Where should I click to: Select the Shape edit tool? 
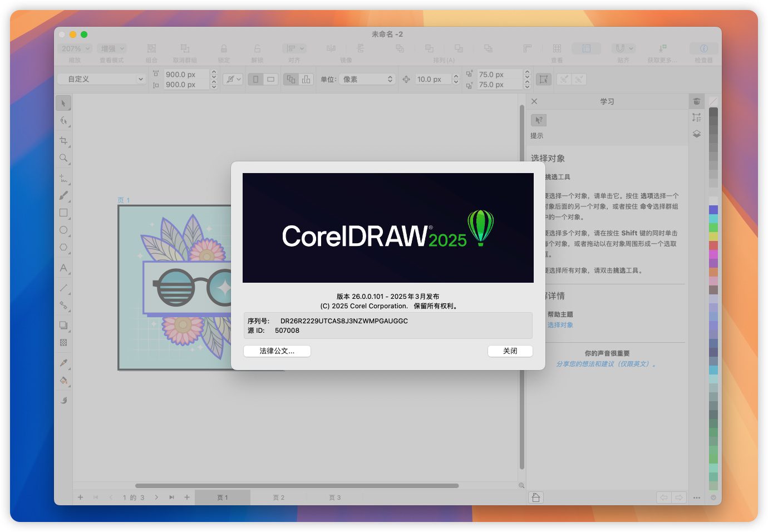click(63, 121)
